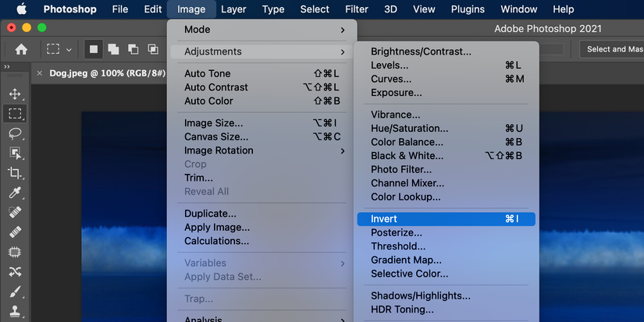The width and height of the screenshot is (644, 322).
Task: Open the Filter menu
Action: (357, 9)
